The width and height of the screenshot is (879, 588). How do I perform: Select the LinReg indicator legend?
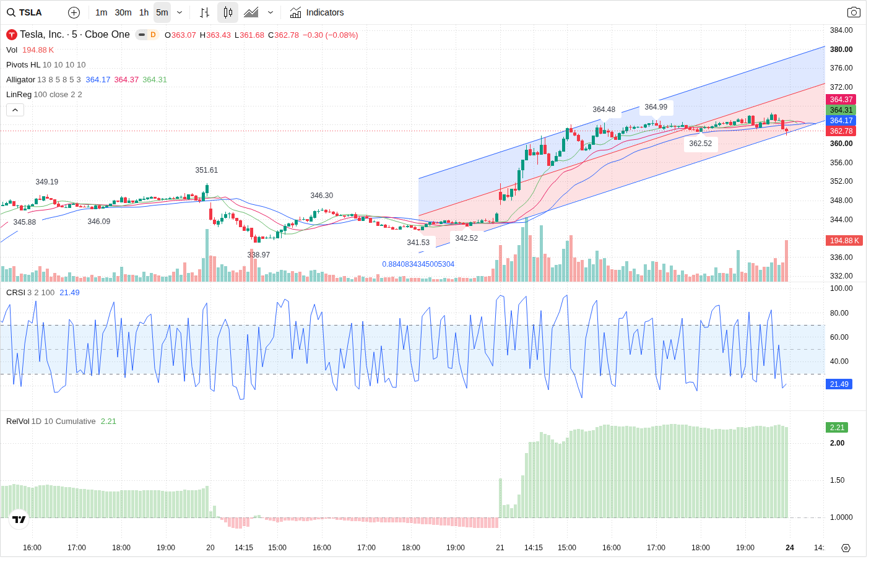pyautogui.click(x=19, y=95)
